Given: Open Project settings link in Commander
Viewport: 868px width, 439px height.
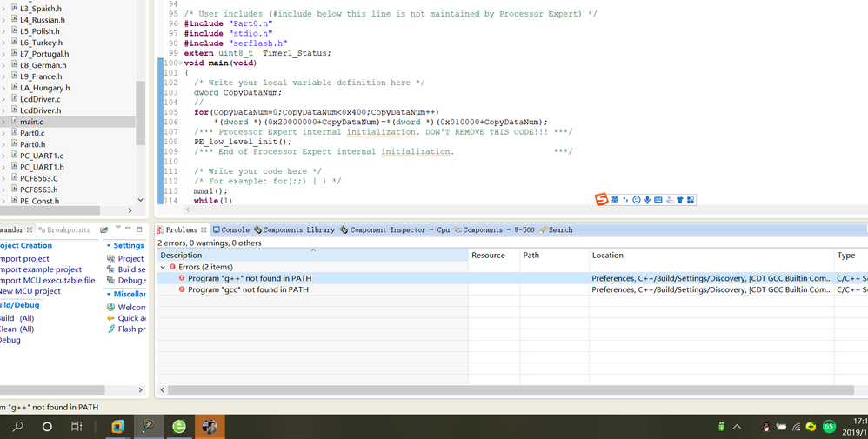Looking at the screenshot, I should (125, 258).
